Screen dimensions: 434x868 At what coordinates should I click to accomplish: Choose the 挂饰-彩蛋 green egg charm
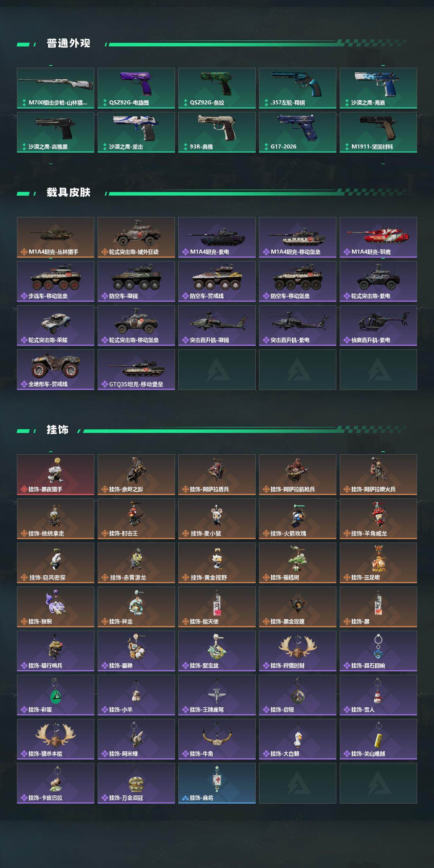(56, 695)
